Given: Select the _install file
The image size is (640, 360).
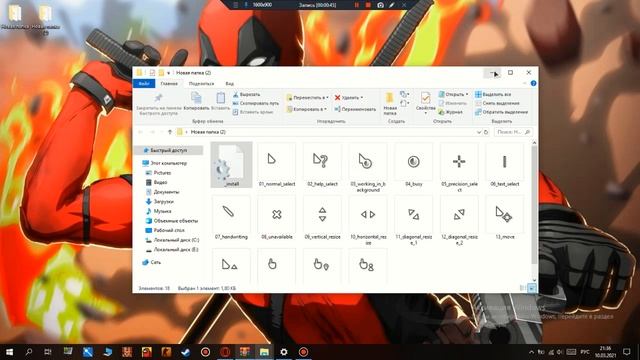Looking at the screenshot, I should tap(231, 165).
